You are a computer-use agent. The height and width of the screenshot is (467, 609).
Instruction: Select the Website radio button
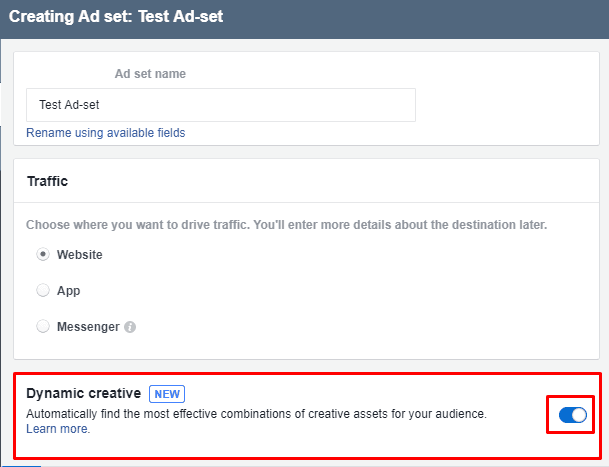tap(43, 254)
